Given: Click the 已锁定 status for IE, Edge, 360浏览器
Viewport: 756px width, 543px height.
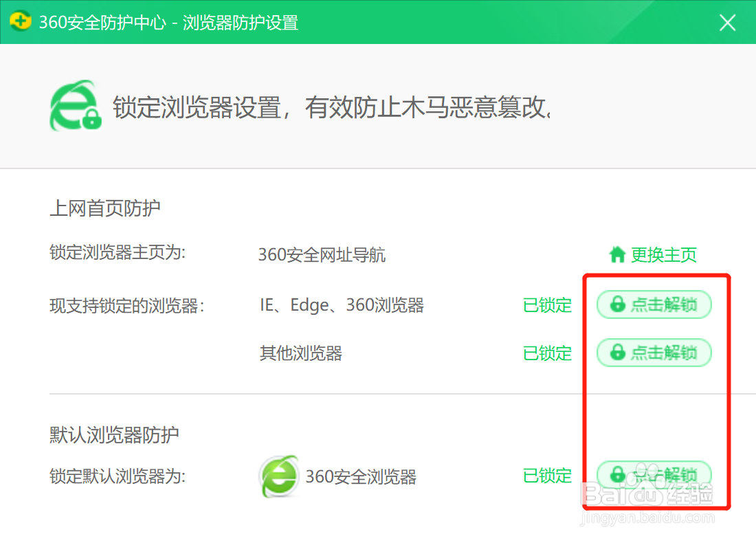Looking at the screenshot, I should click(547, 304).
